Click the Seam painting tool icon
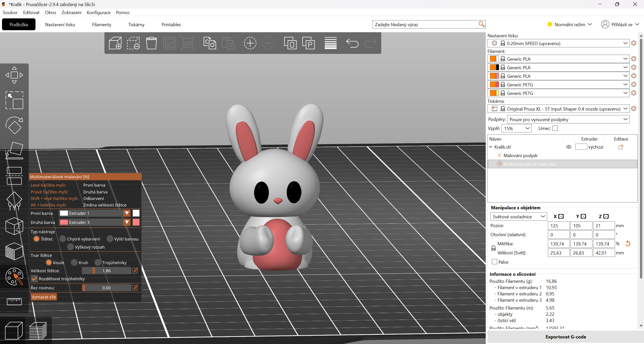 14,226
